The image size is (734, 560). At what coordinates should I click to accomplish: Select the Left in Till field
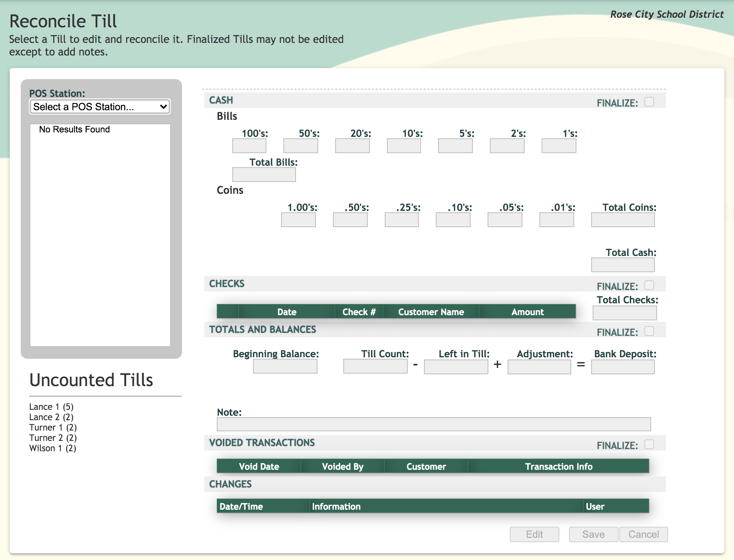[456, 367]
